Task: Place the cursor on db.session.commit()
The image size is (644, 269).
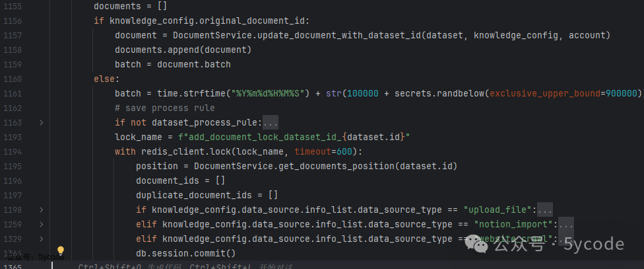Action: tap(185, 254)
